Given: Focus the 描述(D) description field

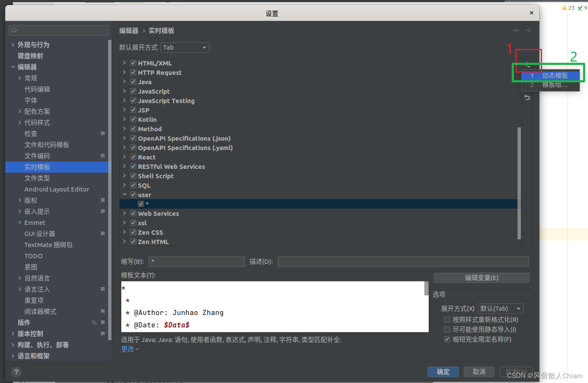Looking at the screenshot, I should [403, 262].
